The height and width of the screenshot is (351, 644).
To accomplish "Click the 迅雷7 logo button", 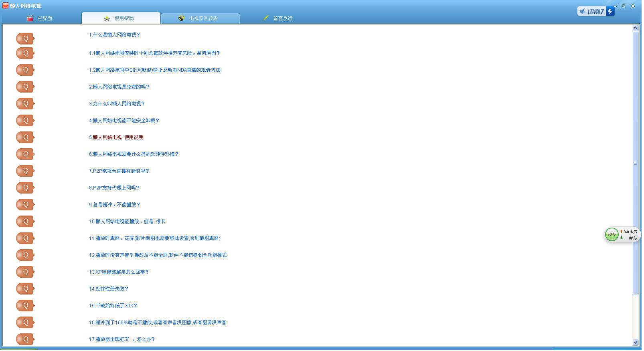I will pyautogui.click(x=595, y=11).
